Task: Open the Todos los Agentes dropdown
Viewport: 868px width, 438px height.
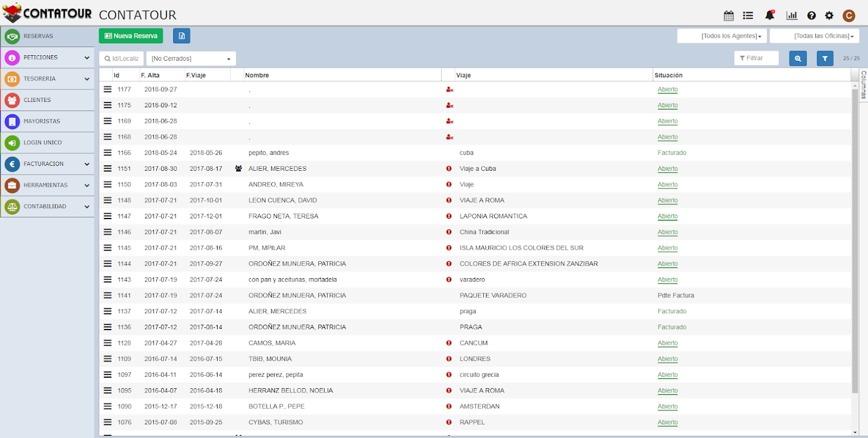Action: pos(722,36)
